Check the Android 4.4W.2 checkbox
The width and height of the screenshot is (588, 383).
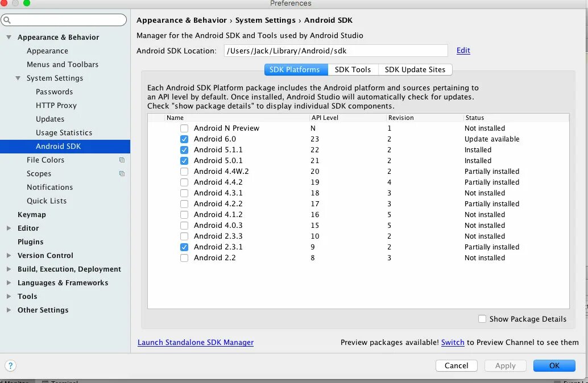[x=184, y=172]
